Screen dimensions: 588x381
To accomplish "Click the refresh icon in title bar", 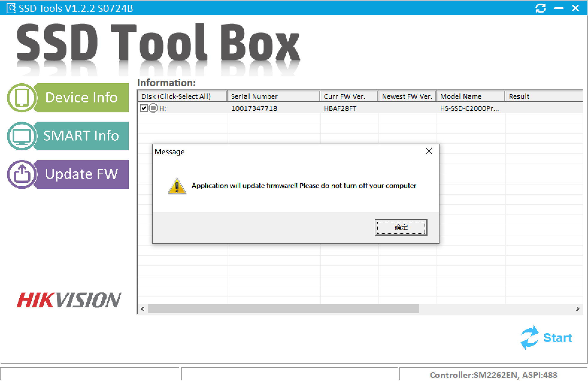I will (540, 8).
